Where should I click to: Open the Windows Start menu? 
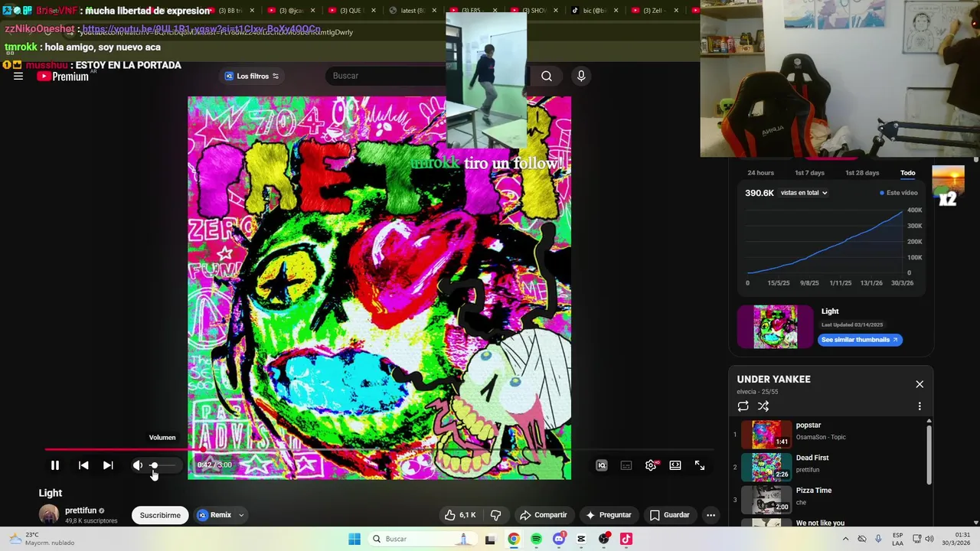(x=354, y=539)
